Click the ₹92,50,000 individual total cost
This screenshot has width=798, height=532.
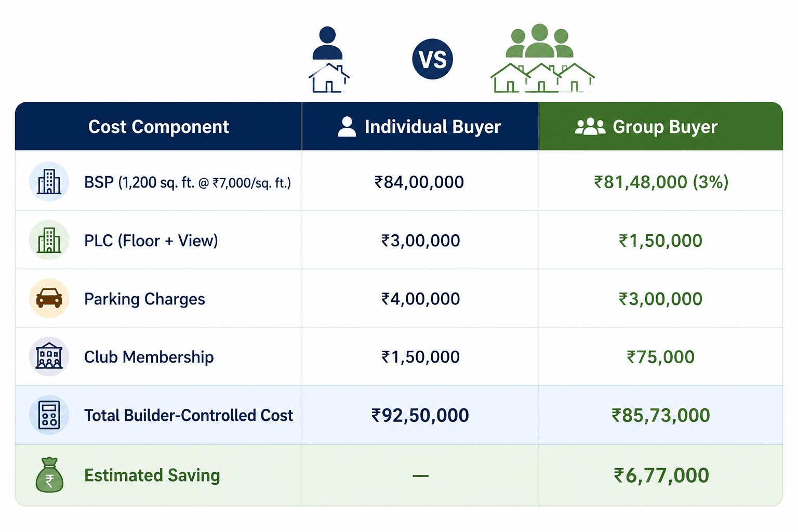click(420, 415)
